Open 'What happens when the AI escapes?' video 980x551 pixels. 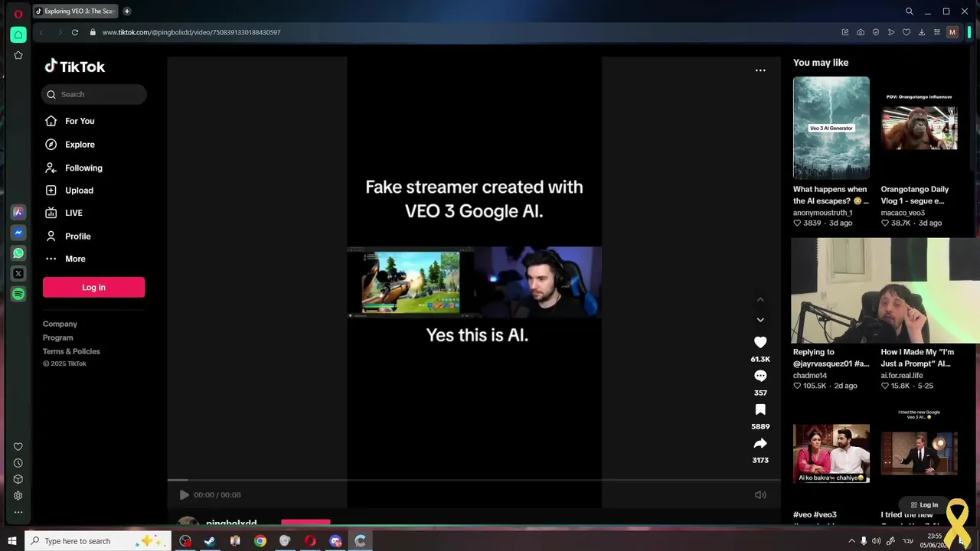[831, 195]
